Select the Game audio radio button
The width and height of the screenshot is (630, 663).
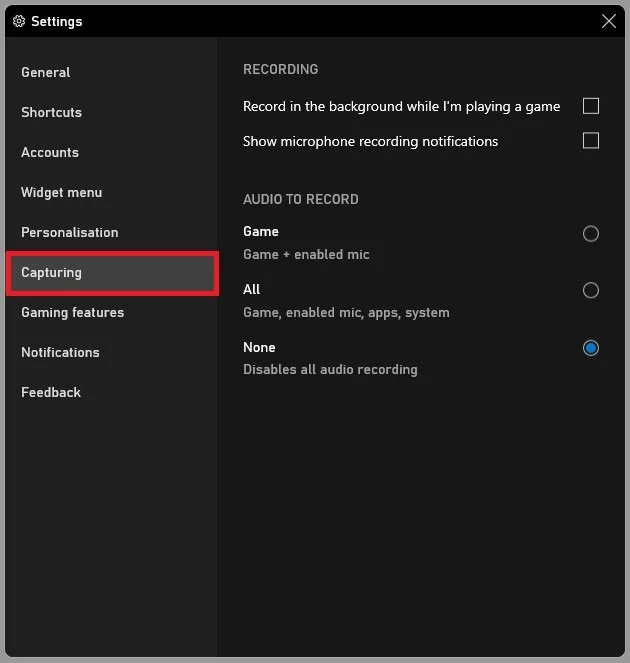591,233
